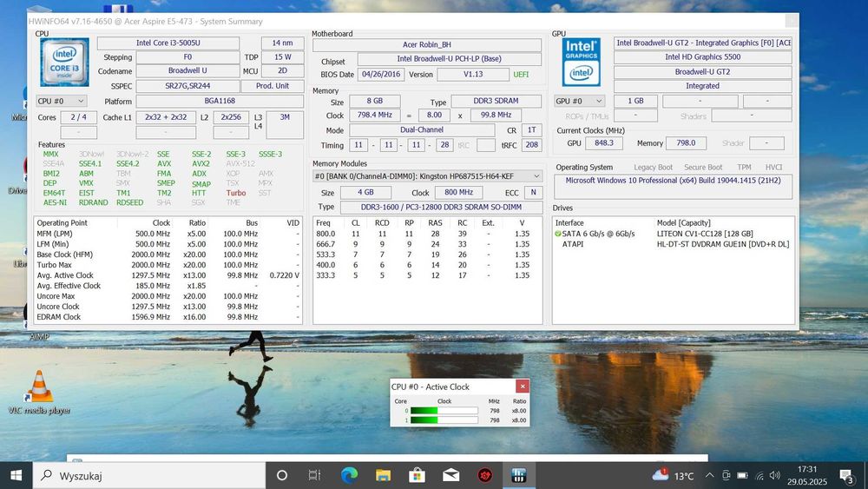The height and width of the screenshot is (489, 868).
Task: Select the HL-DT-ST DVDRAM drive entry
Action: click(674, 244)
